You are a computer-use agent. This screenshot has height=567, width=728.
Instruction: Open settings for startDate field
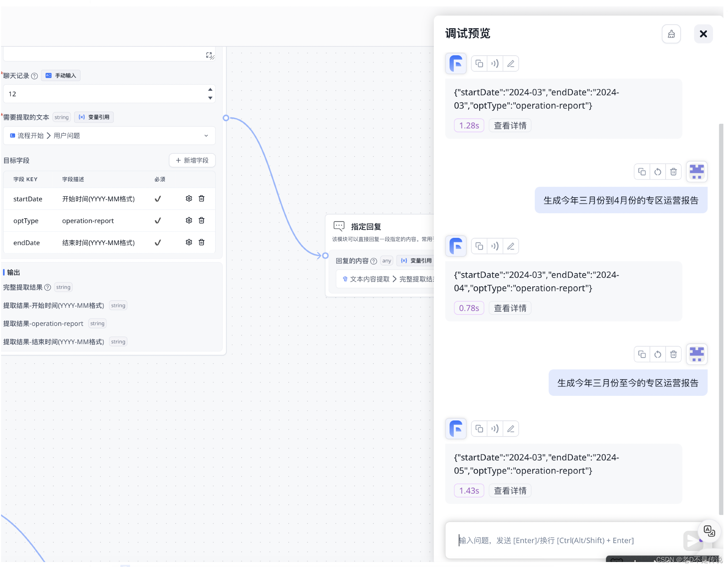(189, 199)
